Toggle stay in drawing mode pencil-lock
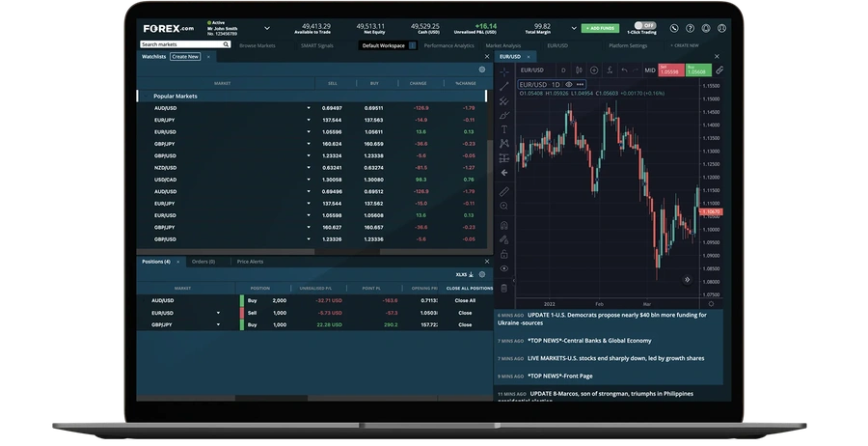Viewport: 868px width, 446px height. [x=503, y=240]
